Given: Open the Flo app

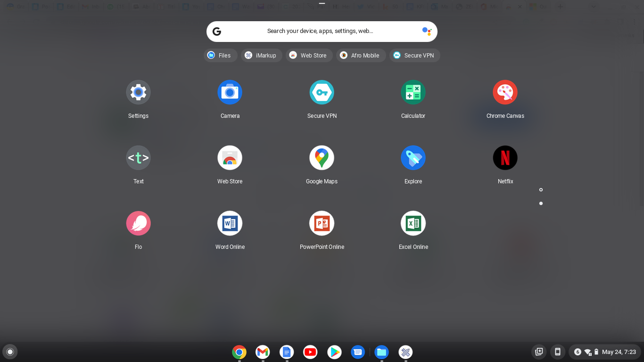Looking at the screenshot, I should click(x=138, y=223).
